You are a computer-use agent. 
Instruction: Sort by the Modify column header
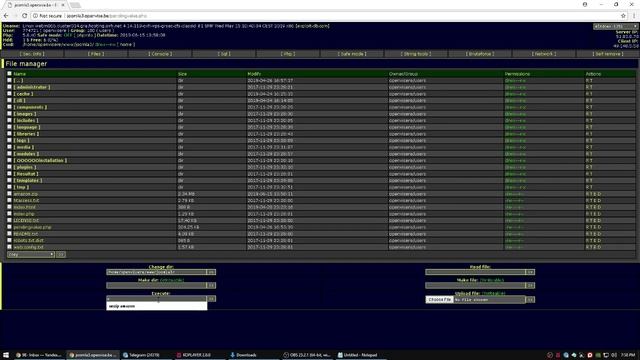pyautogui.click(x=254, y=74)
